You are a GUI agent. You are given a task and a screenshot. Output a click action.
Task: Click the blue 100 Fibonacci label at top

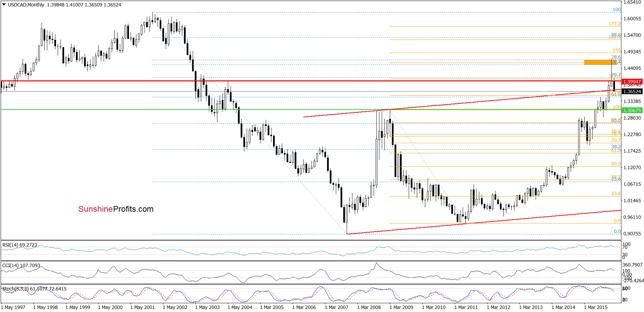click(x=617, y=10)
